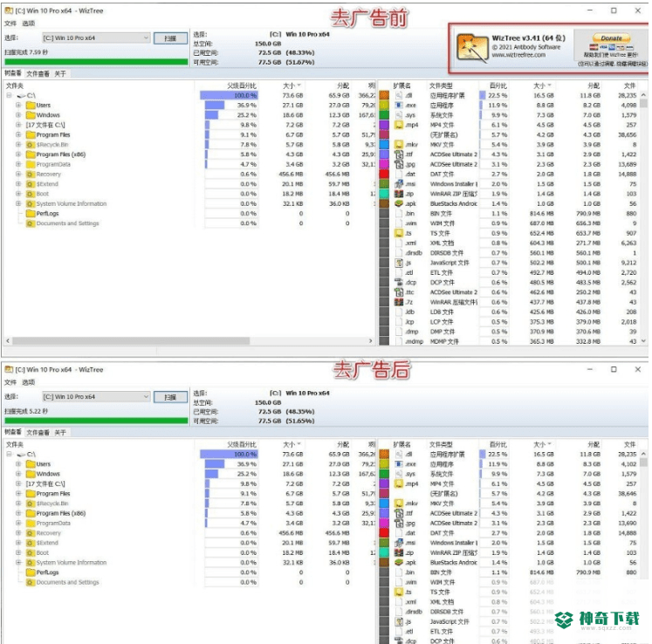Click the .7z archive icon in upper window
652x644 pixels.
tap(399, 302)
